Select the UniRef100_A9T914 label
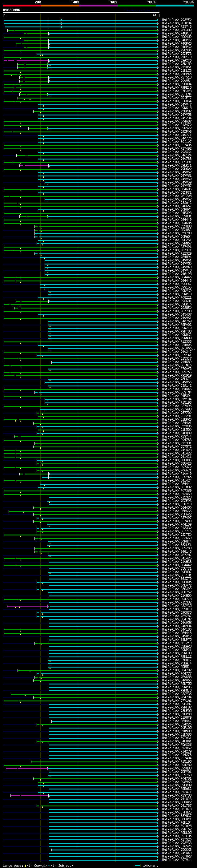197x868 pixels. tap(177, 860)
